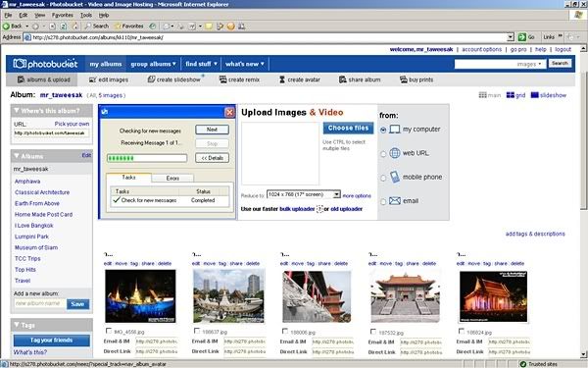Switch to grid view icon

pyautogui.click(x=510, y=95)
